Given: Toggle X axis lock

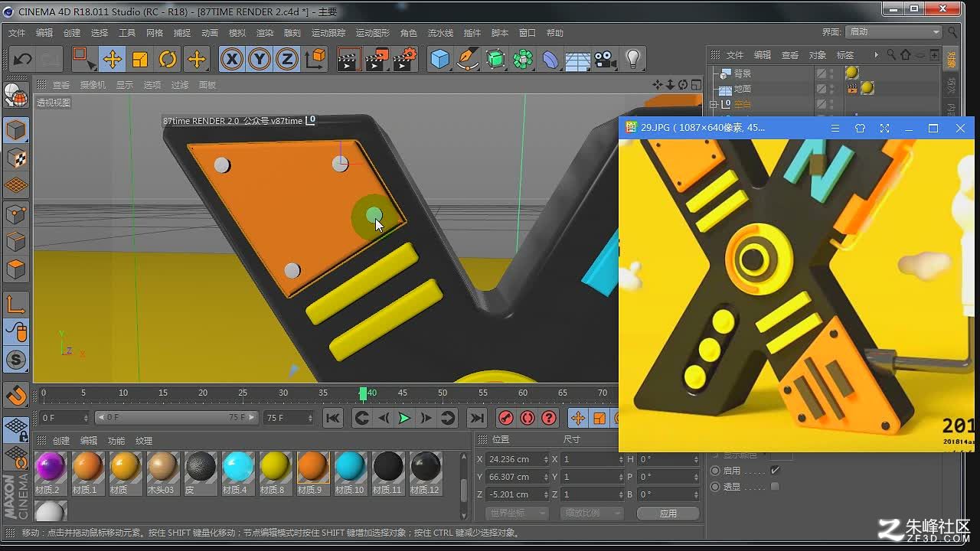Looking at the screenshot, I should (231, 59).
